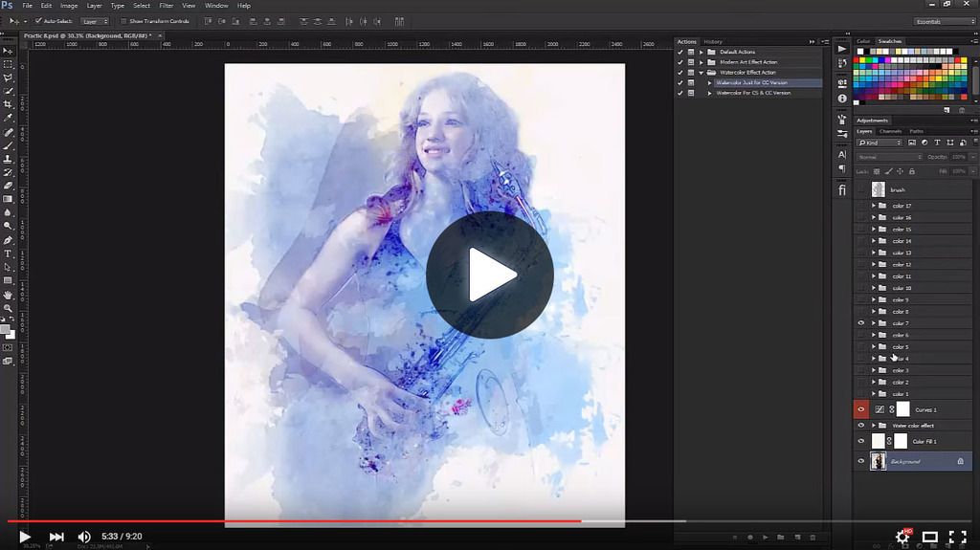Select the Dodge tool
980x550 pixels.
(8, 227)
